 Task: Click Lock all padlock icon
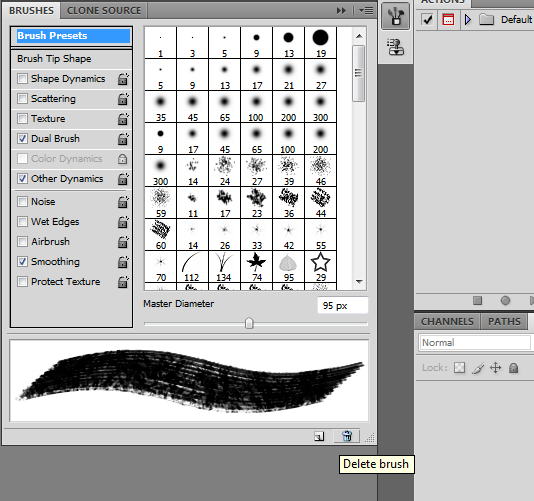513,368
